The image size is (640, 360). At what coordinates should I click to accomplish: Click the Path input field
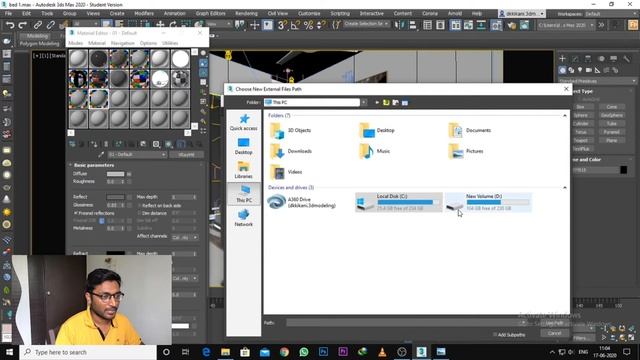point(406,323)
